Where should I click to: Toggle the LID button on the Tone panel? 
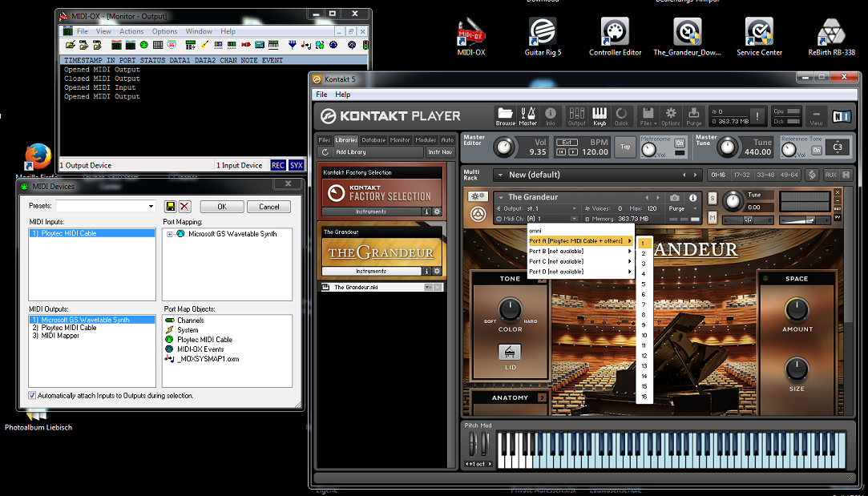[x=509, y=352]
